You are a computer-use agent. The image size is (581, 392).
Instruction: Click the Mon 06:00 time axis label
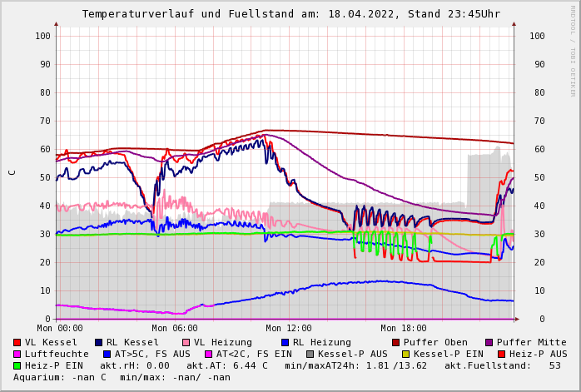[174, 328]
